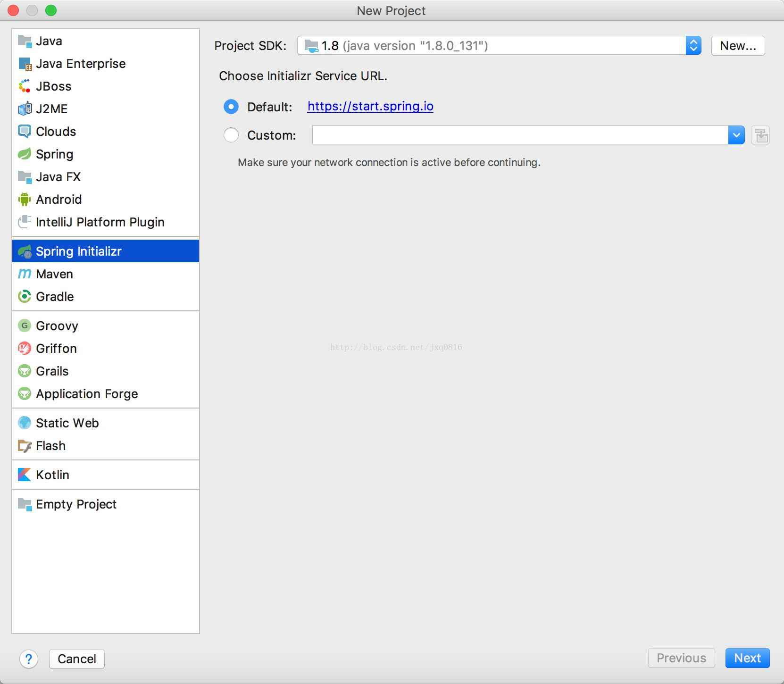
Task: Click the Android robot icon
Action: click(25, 200)
